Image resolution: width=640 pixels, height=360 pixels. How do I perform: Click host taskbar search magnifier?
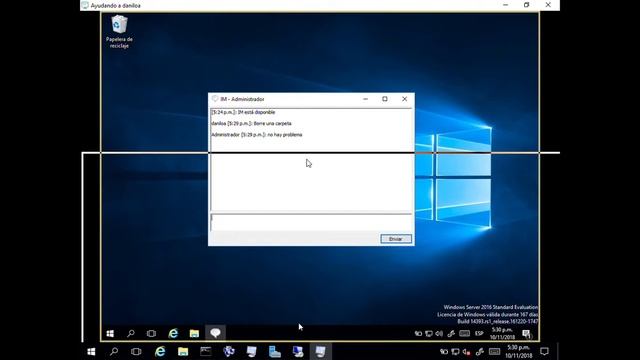(x=114, y=351)
